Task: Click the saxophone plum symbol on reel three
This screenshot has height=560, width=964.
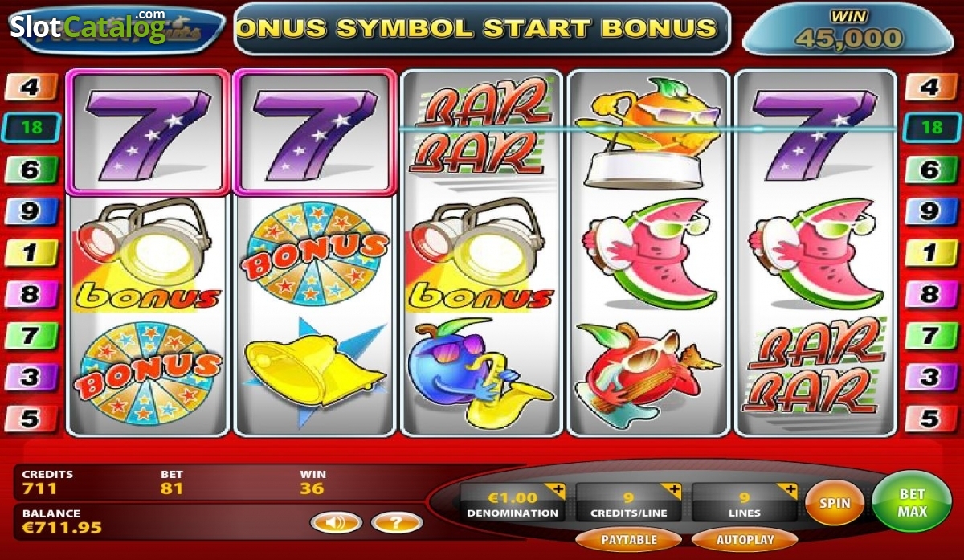Action: [480, 373]
